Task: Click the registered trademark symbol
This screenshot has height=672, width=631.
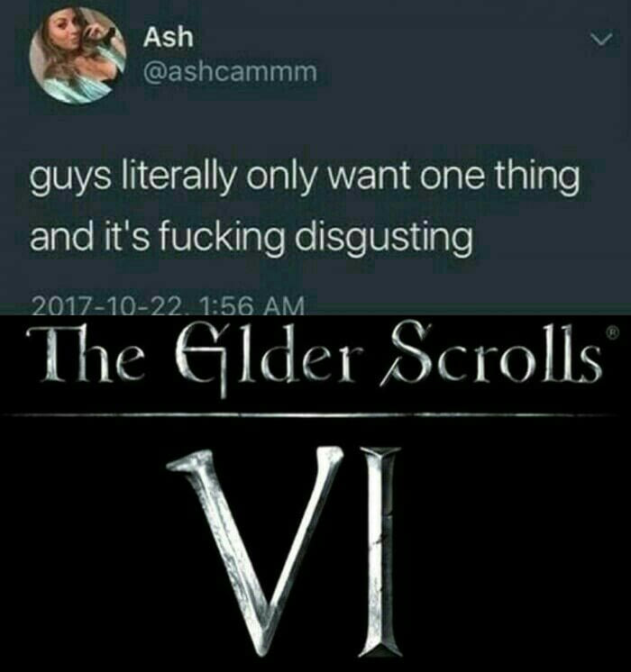Action: coord(613,331)
